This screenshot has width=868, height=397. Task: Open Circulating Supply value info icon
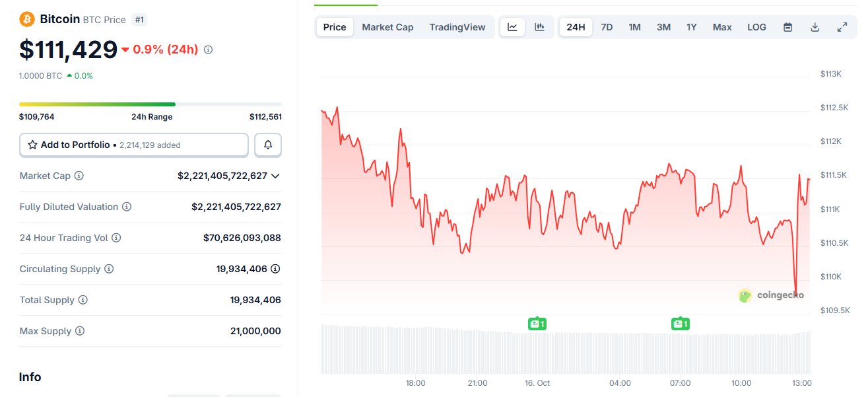pos(275,269)
